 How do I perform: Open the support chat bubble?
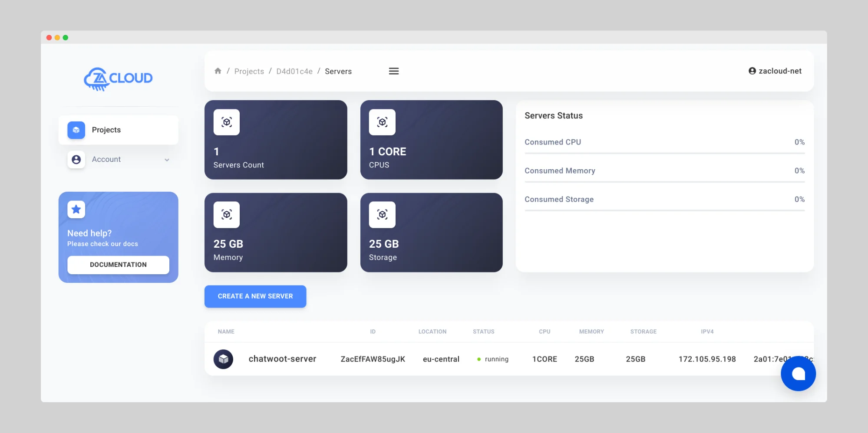pos(798,374)
